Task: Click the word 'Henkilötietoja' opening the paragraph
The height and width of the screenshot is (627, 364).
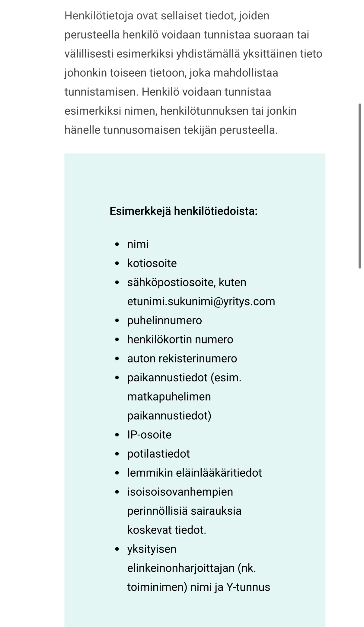Action: pyautogui.click(x=99, y=16)
